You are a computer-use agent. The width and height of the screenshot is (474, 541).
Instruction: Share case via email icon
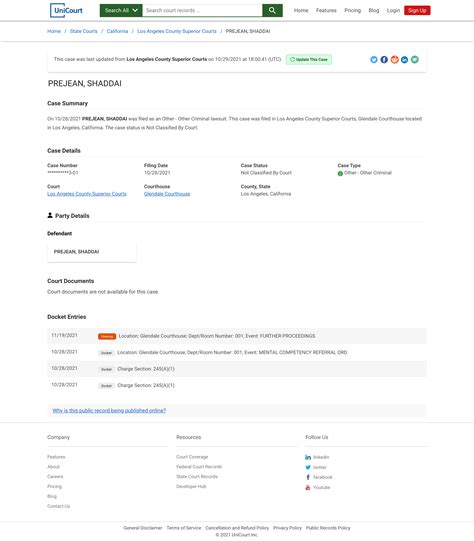(x=415, y=60)
